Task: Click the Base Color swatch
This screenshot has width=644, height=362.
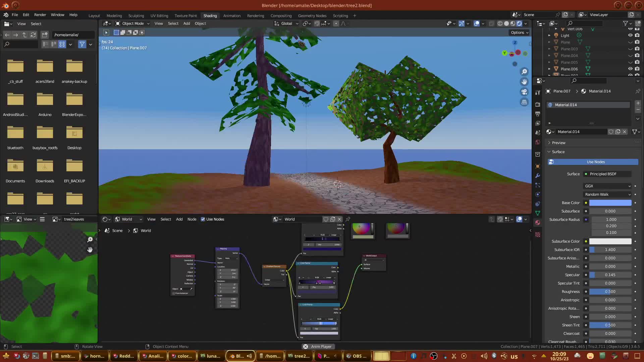Action: pos(610,203)
